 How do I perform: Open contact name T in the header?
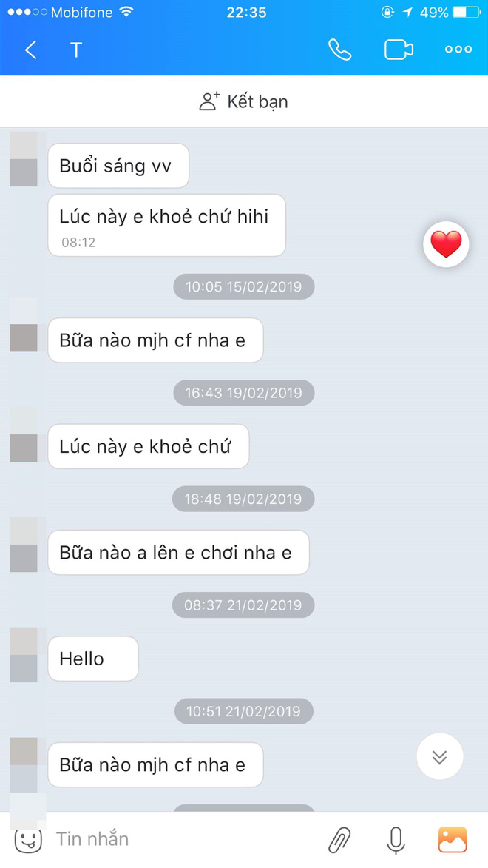(76, 50)
